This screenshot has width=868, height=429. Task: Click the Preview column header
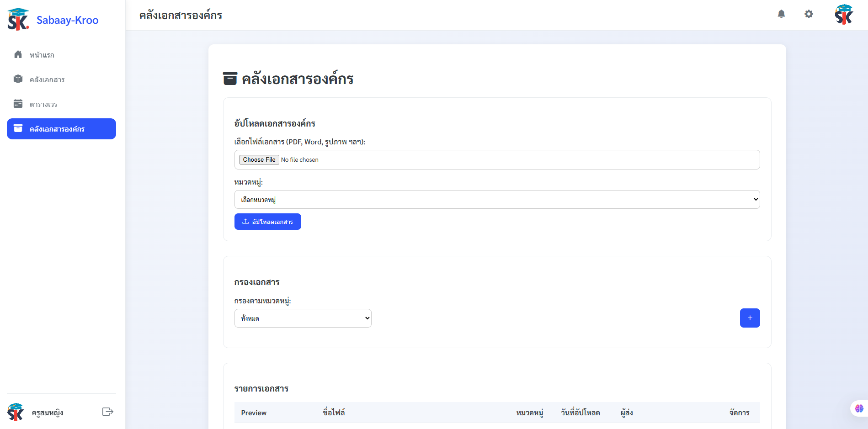[x=254, y=413]
